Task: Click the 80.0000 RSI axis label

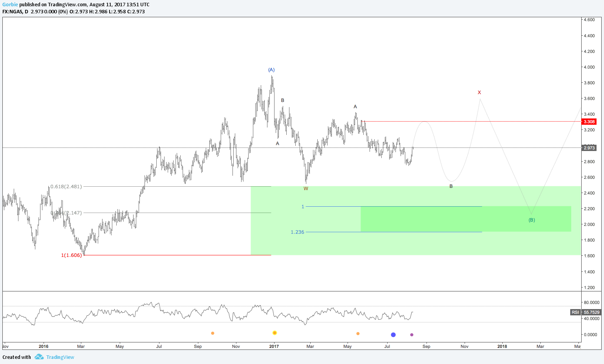Action: click(x=591, y=302)
